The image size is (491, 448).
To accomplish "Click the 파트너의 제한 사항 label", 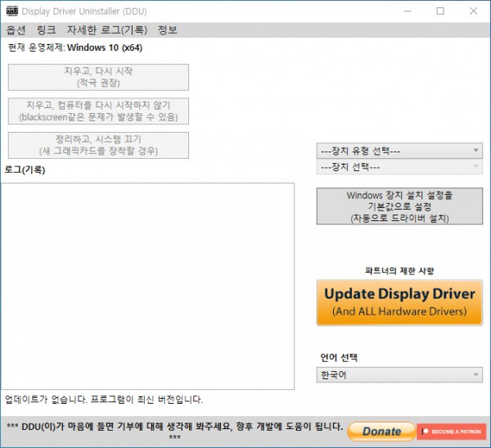I will click(x=399, y=270).
